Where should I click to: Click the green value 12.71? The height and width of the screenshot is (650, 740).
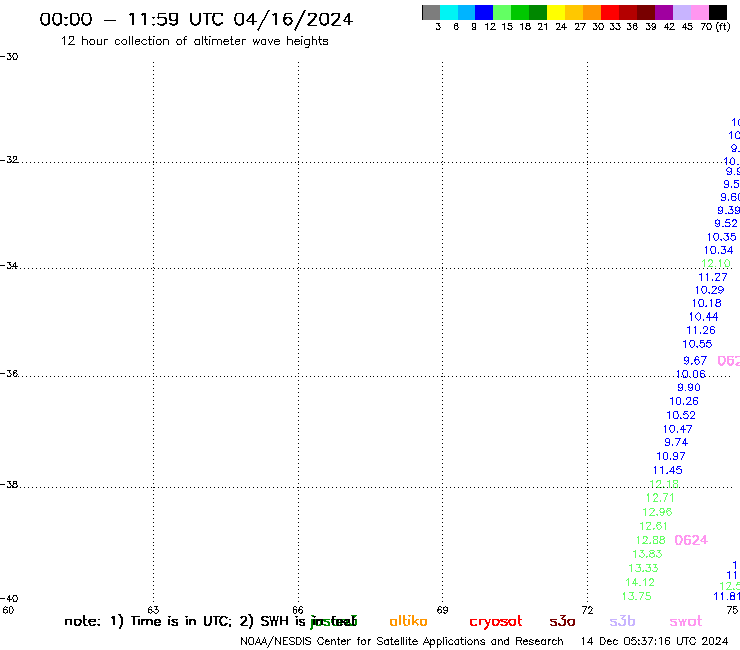(660, 498)
